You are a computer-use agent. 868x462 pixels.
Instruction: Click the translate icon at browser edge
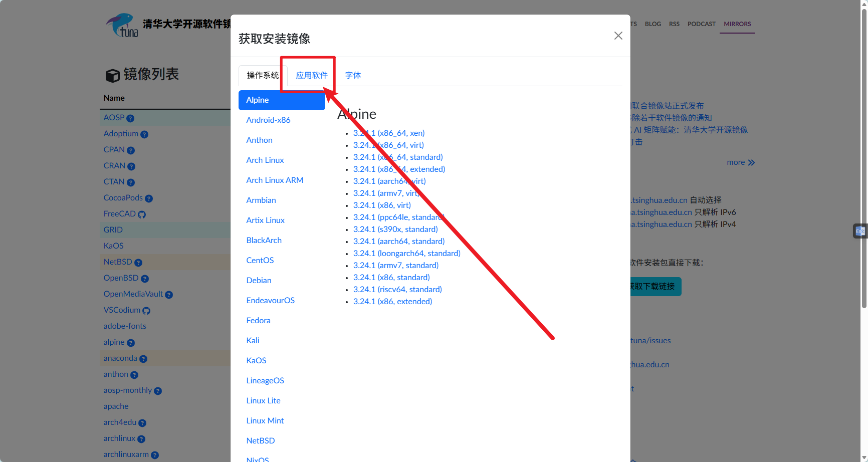tap(860, 231)
